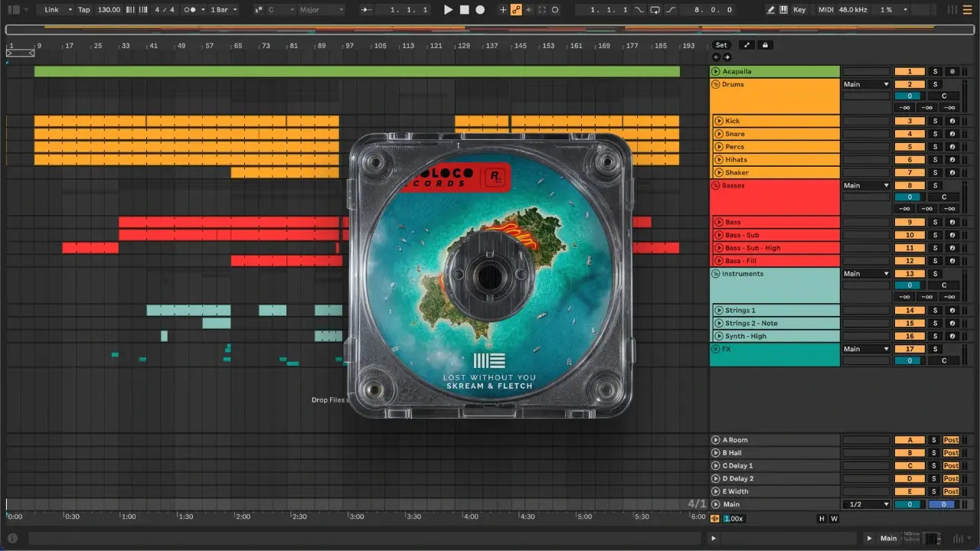Click the A Room return track icon
Viewport: 980px width, 551px height.
tap(716, 440)
